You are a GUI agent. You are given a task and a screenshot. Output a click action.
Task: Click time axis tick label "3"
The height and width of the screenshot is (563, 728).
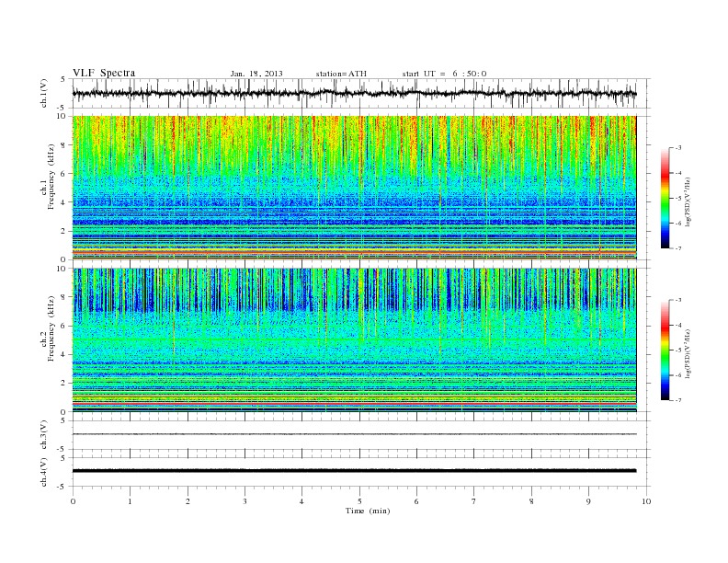245,501
